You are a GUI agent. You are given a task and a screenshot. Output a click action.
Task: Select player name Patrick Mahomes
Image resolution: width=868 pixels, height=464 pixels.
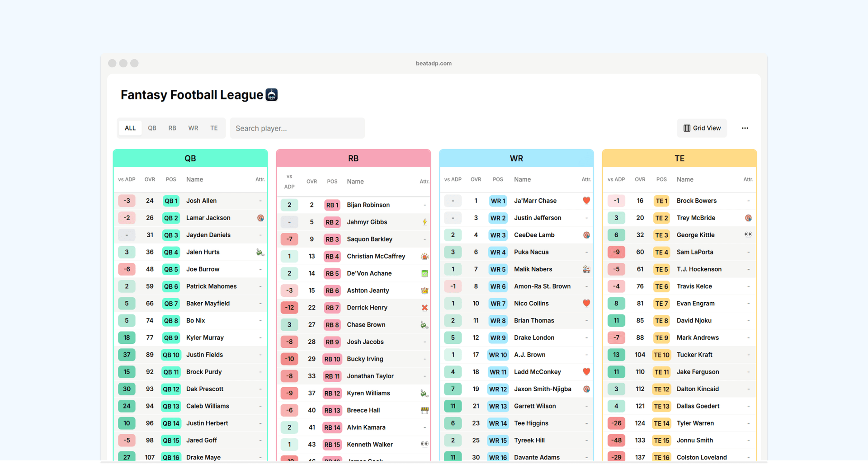tap(211, 286)
